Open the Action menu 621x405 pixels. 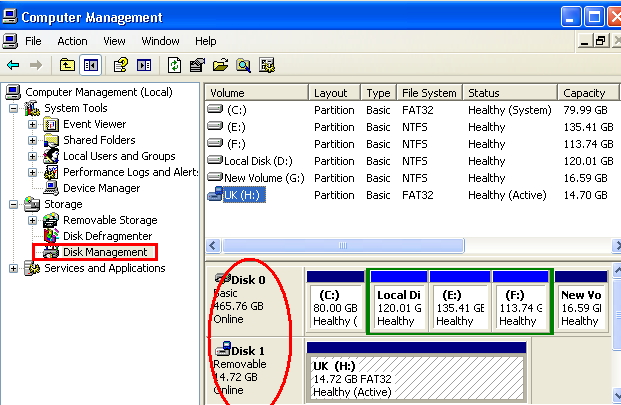[x=72, y=41]
